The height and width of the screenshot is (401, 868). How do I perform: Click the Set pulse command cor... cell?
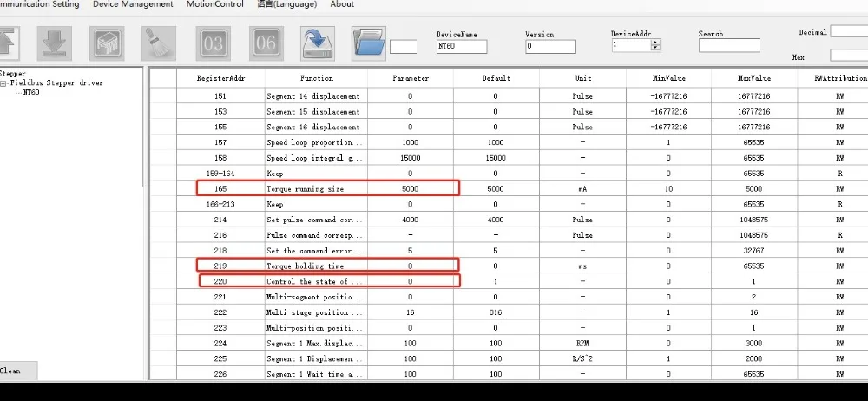(x=317, y=220)
